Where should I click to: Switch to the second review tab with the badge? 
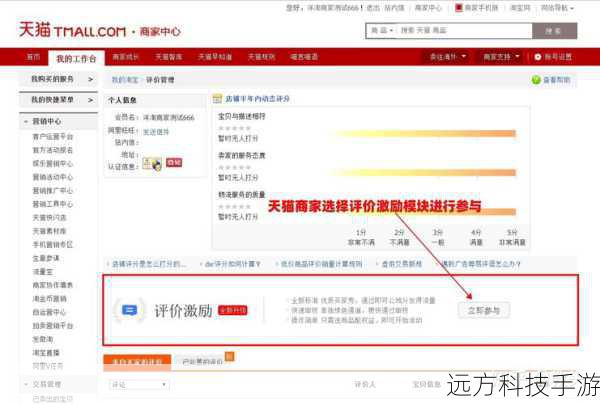pyautogui.click(x=203, y=362)
